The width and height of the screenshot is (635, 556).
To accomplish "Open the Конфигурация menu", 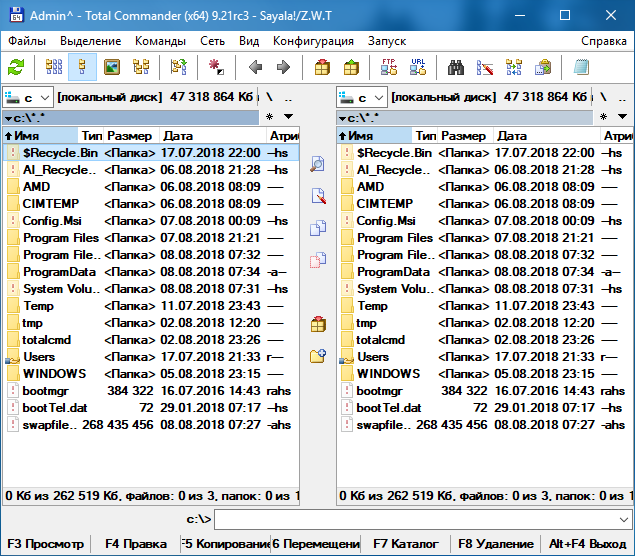I will coord(313,41).
